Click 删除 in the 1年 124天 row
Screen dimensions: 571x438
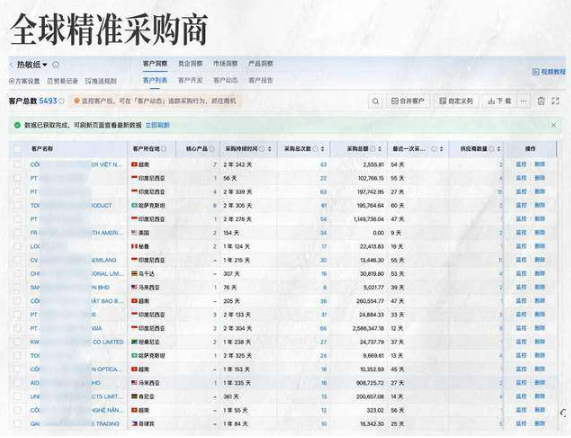540,246
